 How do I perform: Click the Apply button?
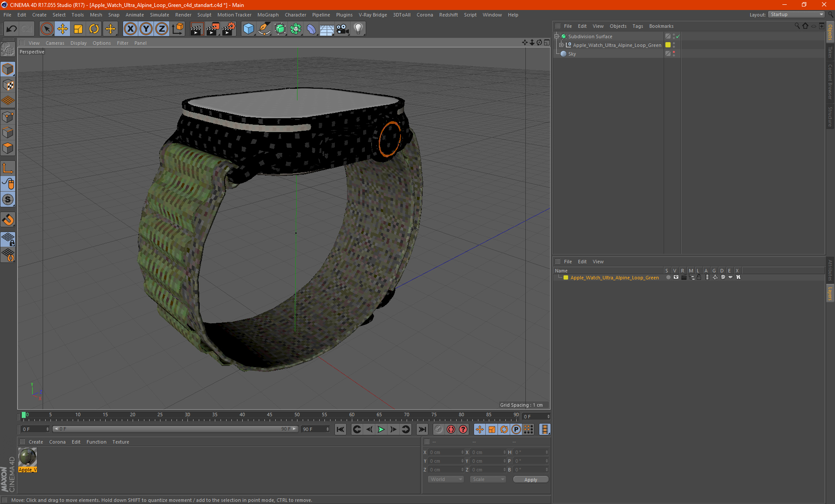[x=531, y=479]
